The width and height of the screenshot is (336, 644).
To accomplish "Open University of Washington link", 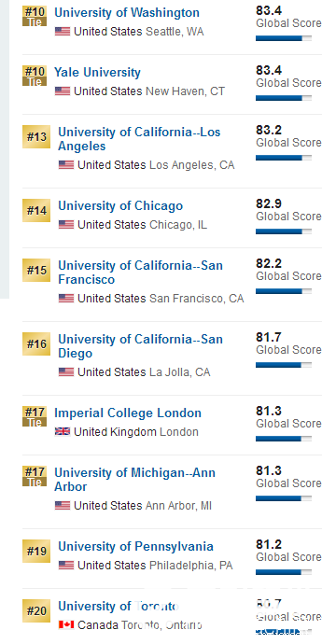I will click(127, 13).
